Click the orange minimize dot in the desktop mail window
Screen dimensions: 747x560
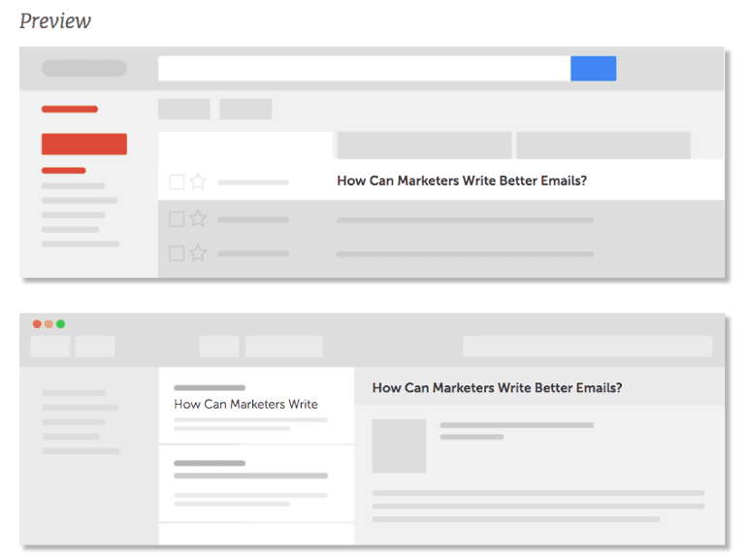[x=49, y=324]
